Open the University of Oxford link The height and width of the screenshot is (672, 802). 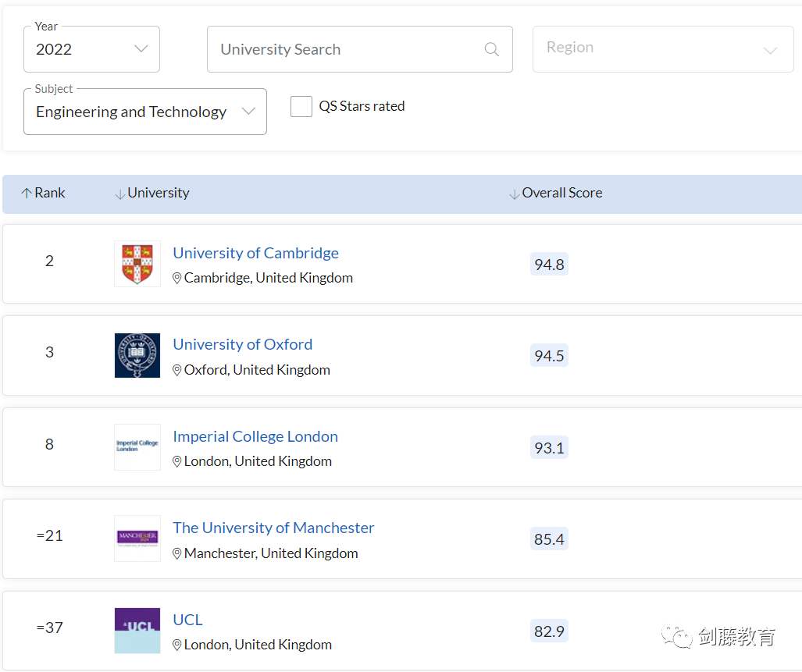pyautogui.click(x=242, y=344)
